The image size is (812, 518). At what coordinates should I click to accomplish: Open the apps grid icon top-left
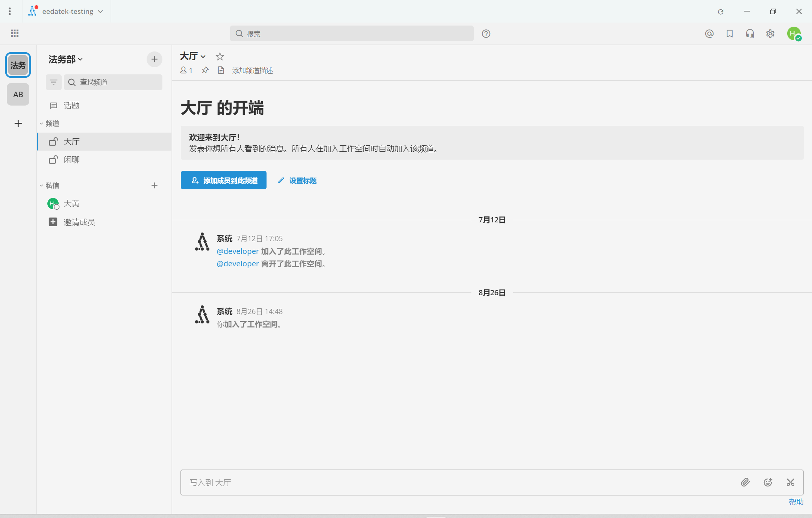[x=15, y=33]
